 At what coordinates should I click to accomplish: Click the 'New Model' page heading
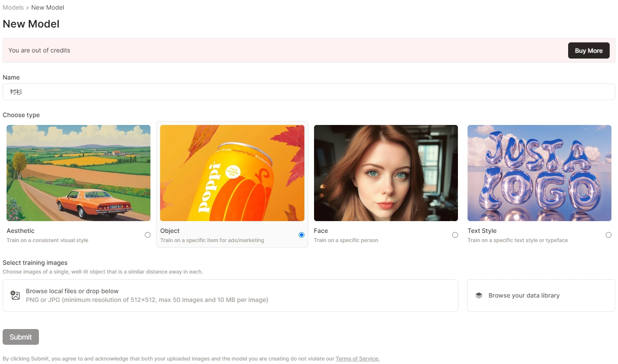coord(31,24)
